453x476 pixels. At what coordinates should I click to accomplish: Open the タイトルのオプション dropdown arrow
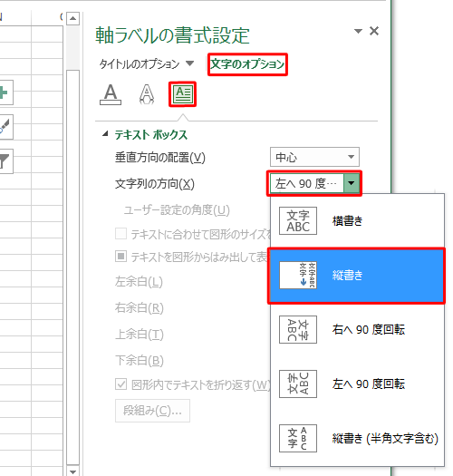(x=190, y=63)
